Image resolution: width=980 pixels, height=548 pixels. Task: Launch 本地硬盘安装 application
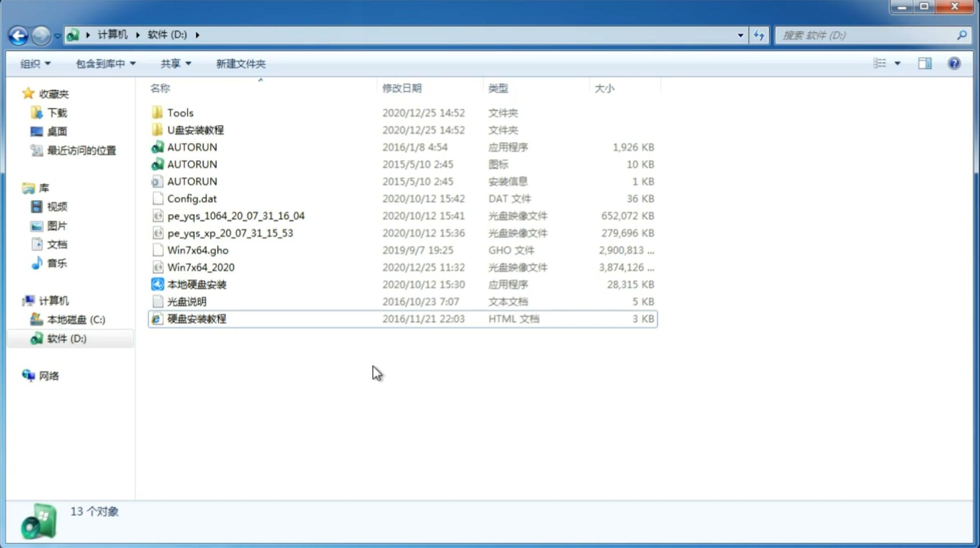click(196, 284)
